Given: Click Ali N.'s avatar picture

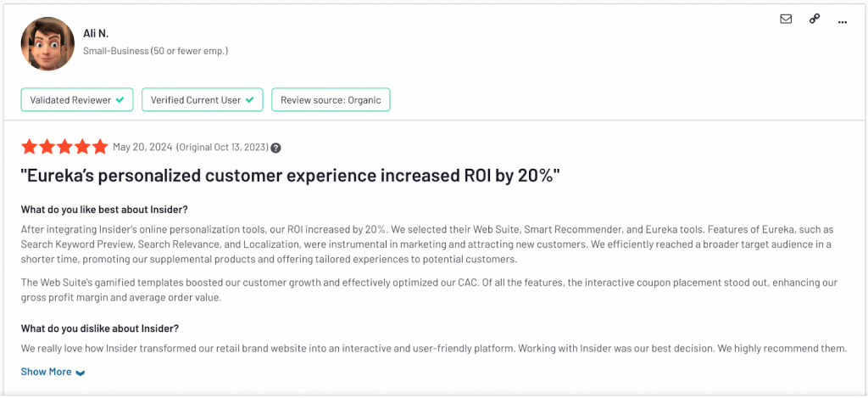Looking at the screenshot, I should pyautogui.click(x=48, y=44).
